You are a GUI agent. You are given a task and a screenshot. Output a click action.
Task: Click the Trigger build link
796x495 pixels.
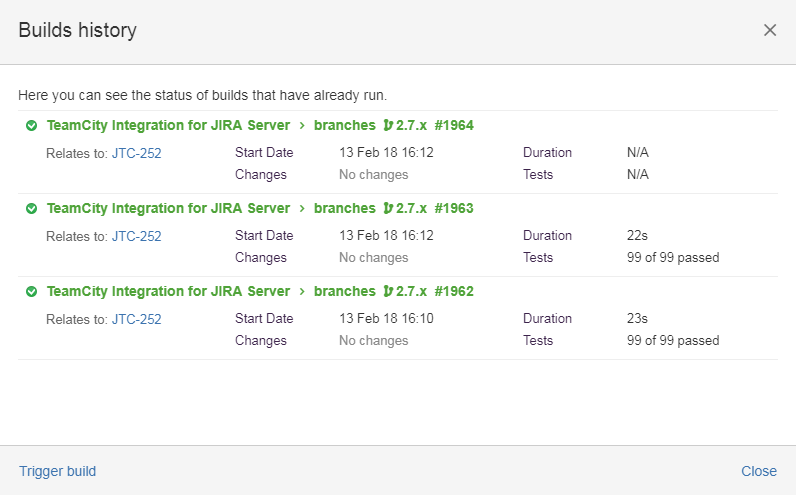(57, 471)
